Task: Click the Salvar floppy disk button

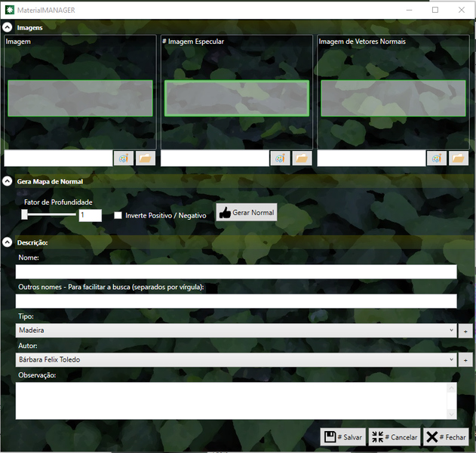Action: point(343,437)
